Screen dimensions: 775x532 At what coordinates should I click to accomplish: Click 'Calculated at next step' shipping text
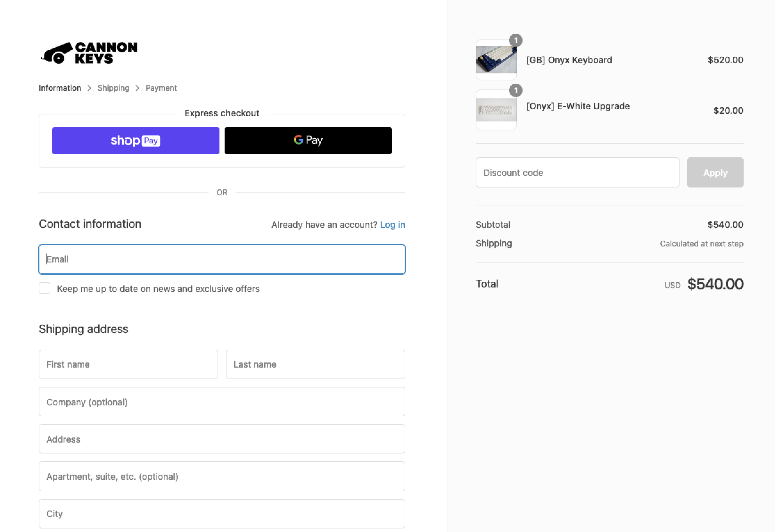pos(702,244)
